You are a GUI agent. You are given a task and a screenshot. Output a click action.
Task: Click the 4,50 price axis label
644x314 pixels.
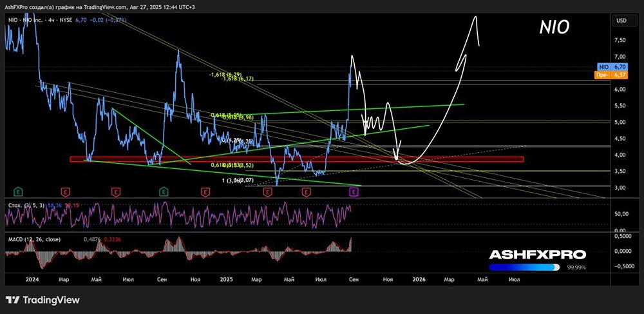coord(621,139)
